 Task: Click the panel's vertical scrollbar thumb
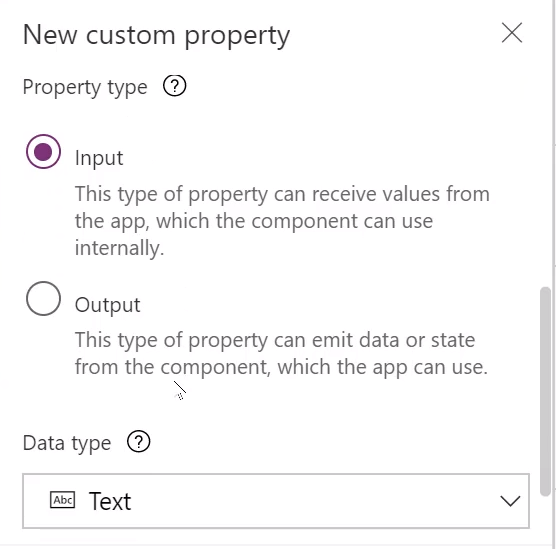point(545,391)
